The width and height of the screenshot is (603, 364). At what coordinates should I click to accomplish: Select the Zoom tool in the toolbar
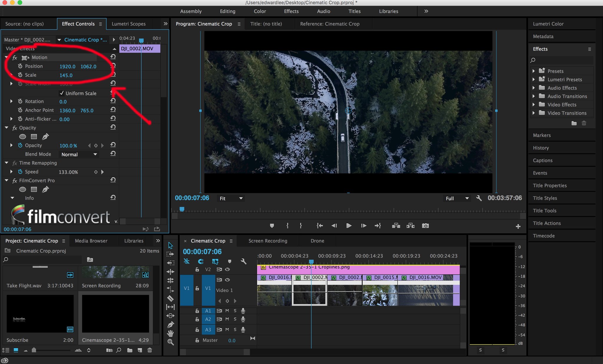coord(170,342)
